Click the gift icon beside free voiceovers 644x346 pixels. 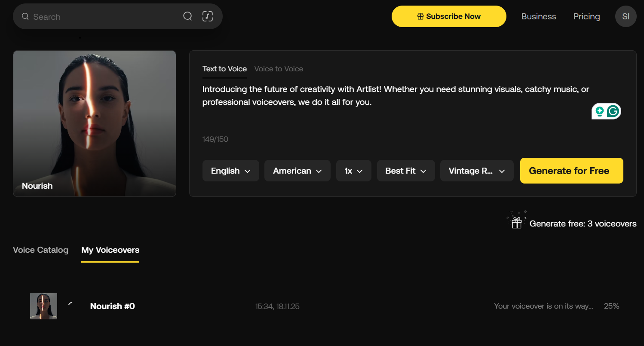pyautogui.click(x=516, y=222)
